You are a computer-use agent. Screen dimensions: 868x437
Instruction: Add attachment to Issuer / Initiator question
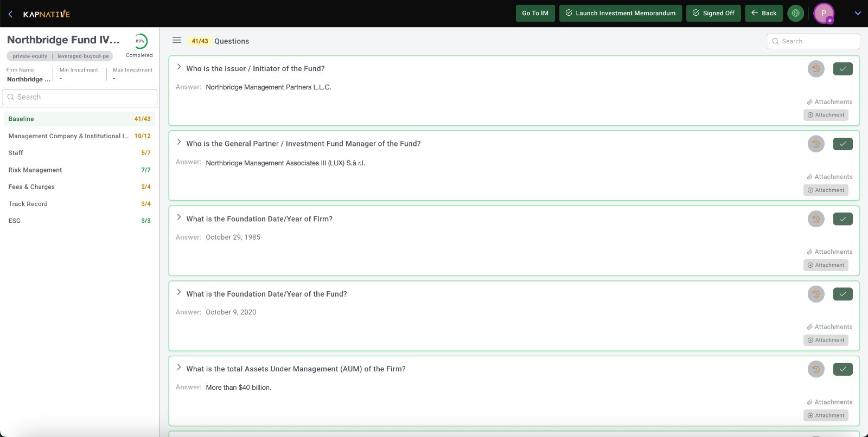pyautogui.click(x=826, y=115)
